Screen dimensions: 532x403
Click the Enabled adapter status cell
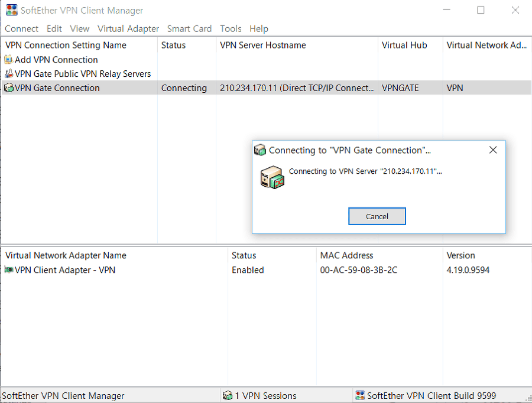pos(248,270)
